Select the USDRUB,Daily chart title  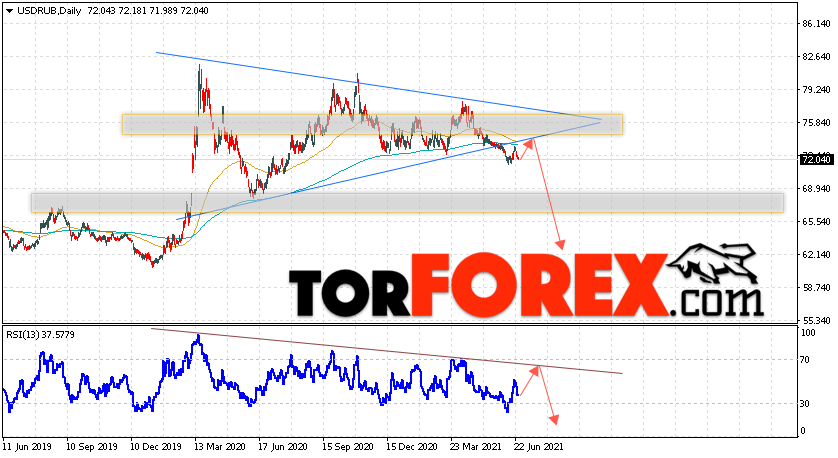[x=50, y=11]
